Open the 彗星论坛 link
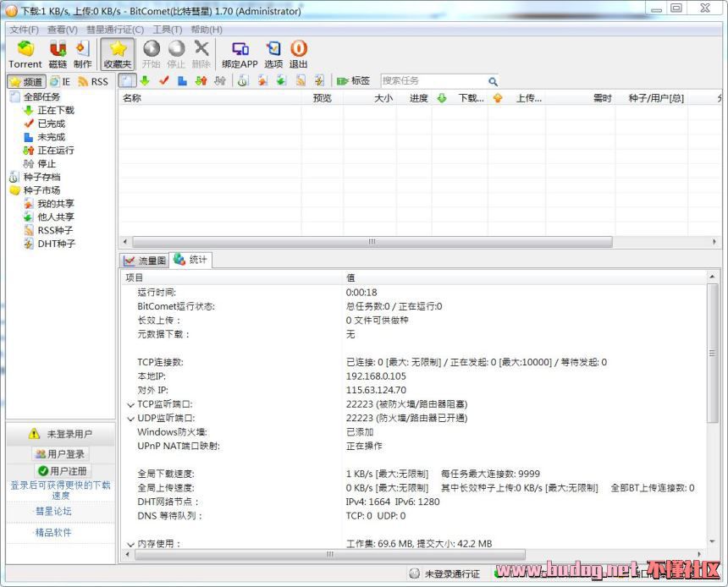Image resolution: width=728 pixels, height=587 pixels. pyautogui.click(x=53, y=512)
